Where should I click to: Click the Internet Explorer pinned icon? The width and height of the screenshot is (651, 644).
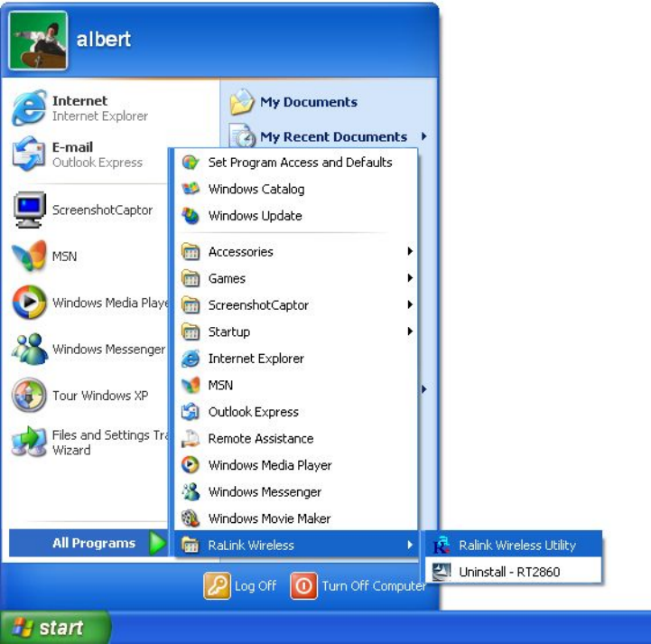point(29,107)
